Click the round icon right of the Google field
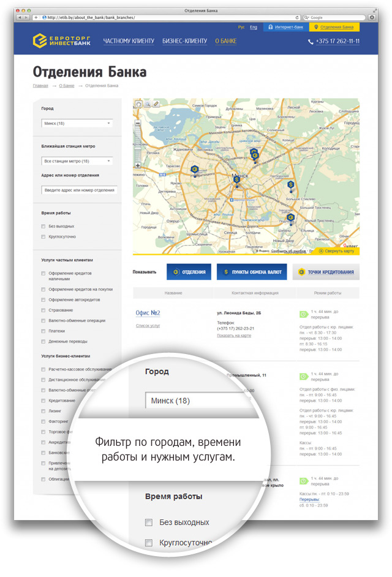392x577 pixels. pyautogui.click(x=372, y=17)
